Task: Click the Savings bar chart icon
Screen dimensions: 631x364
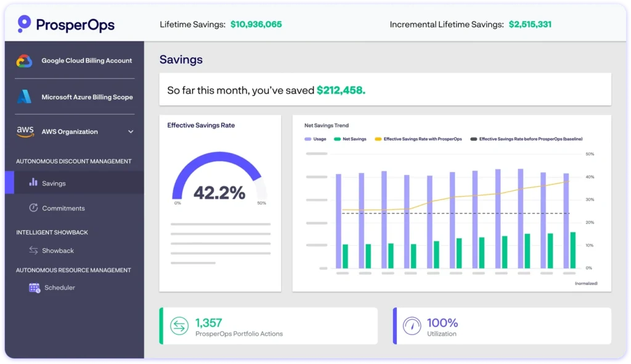Action: pyautogui.click(x=33, y=182)
